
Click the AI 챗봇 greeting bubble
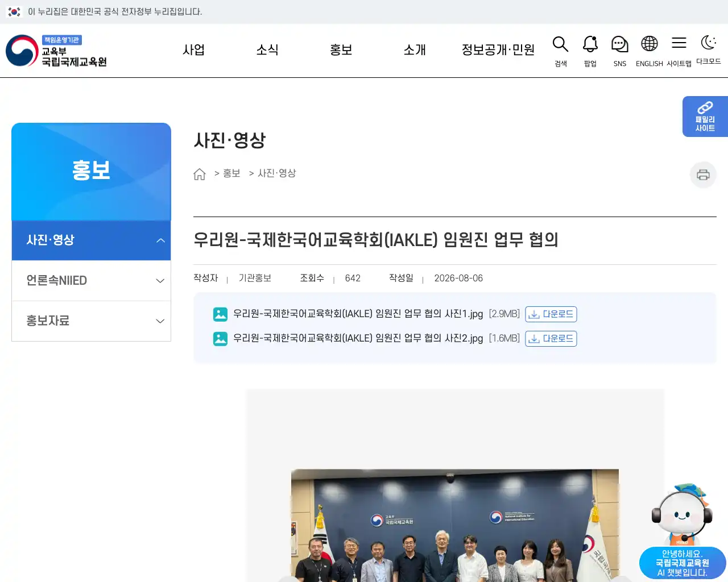[682, 563]
